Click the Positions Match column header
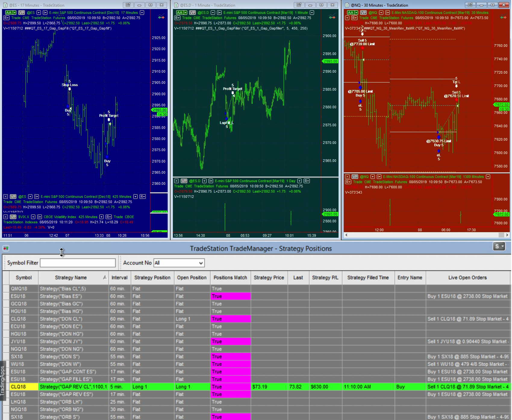This screenshot has height=420, width=512. 230,278
